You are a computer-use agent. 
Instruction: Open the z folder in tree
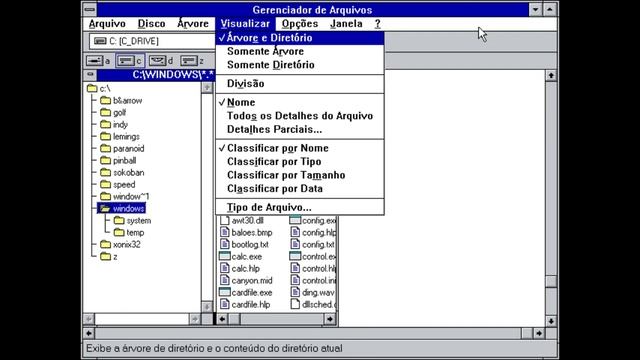[x=109, y=257]
